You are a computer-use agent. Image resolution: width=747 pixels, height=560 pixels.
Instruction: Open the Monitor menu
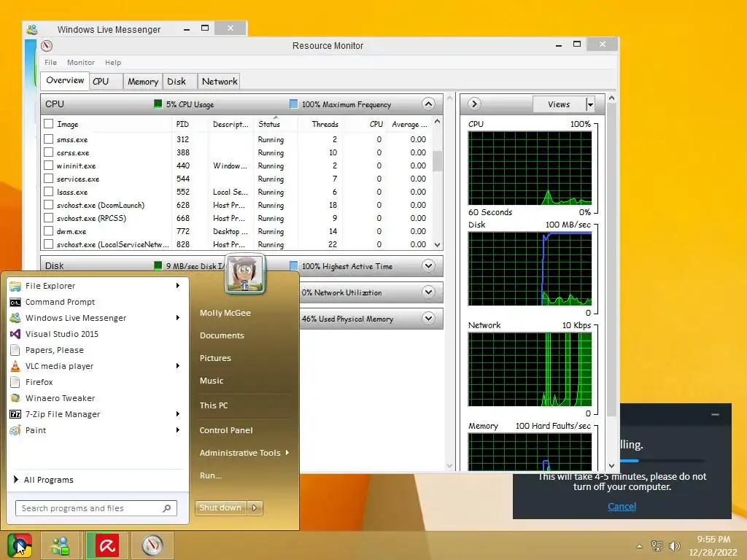pos(80,63)
